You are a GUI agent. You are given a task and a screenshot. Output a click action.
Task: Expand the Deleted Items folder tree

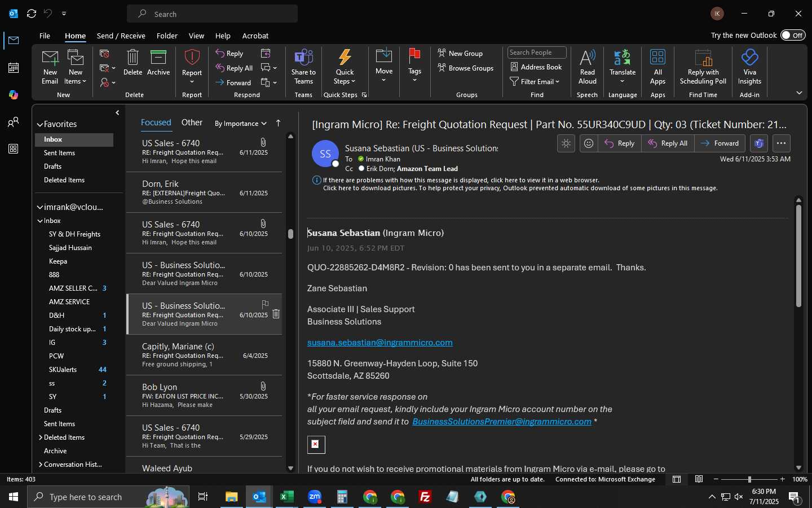(x=41, y=437)
